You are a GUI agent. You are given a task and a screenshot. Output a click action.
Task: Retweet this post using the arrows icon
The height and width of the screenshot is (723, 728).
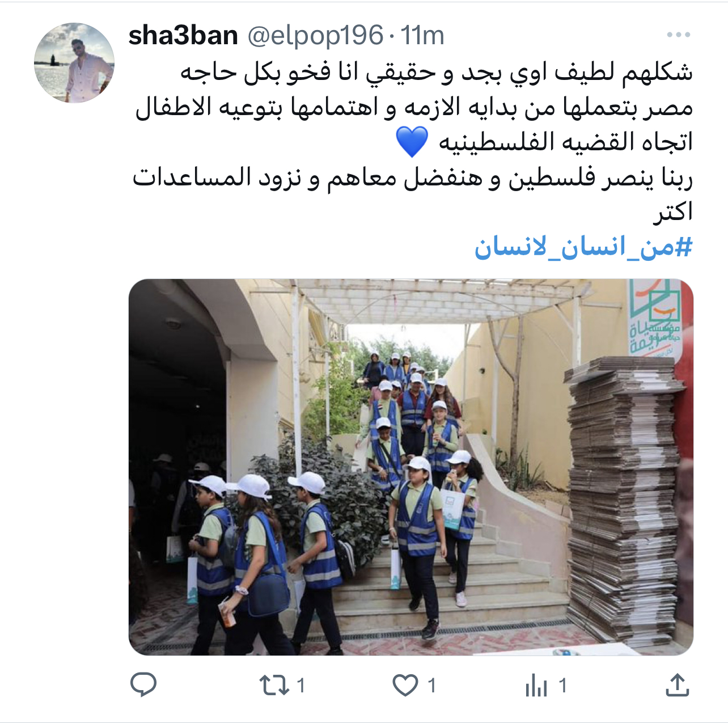point(274,686)
